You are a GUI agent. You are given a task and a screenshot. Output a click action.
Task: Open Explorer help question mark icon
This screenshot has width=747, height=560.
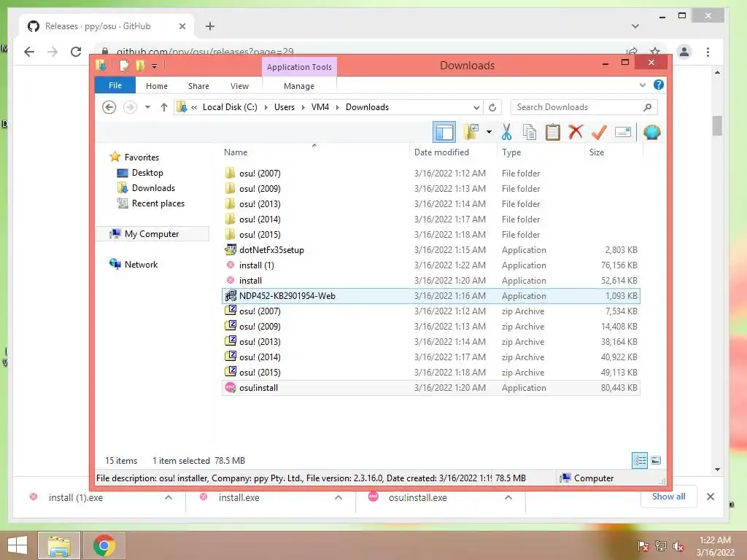(659, 85)
